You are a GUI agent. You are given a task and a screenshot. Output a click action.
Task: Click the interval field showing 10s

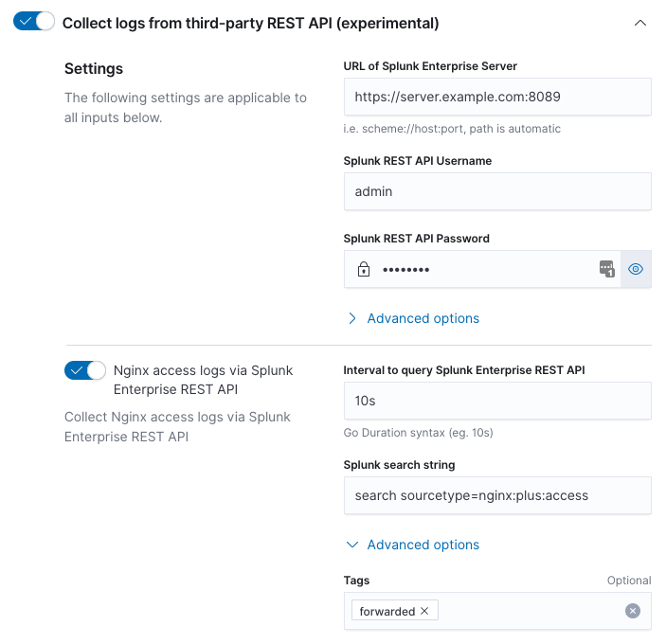click(497, 401)
